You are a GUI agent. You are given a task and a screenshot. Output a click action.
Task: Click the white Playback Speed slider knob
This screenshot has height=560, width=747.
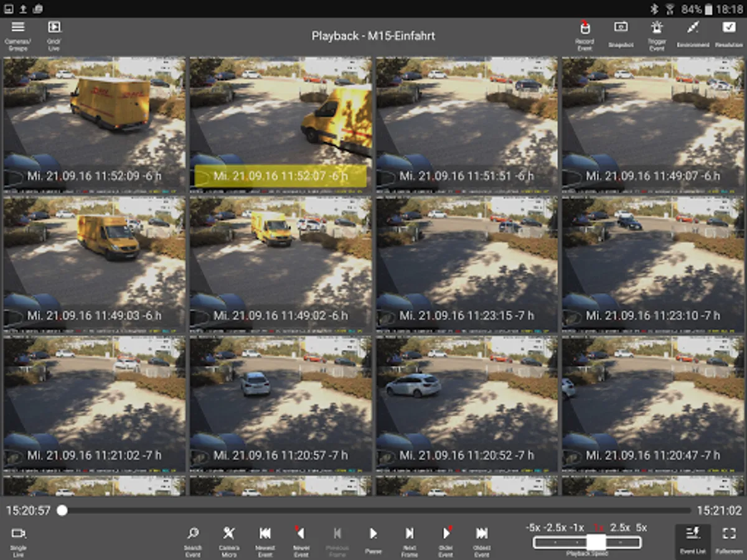pos(596,543)
